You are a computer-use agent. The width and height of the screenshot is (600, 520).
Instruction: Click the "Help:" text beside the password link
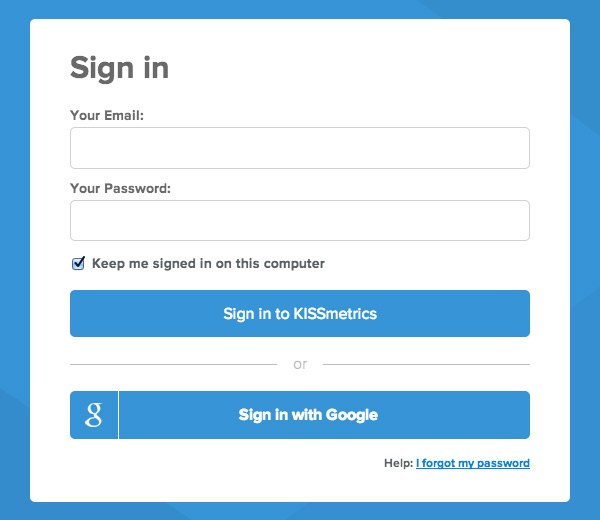coord(398,464)
